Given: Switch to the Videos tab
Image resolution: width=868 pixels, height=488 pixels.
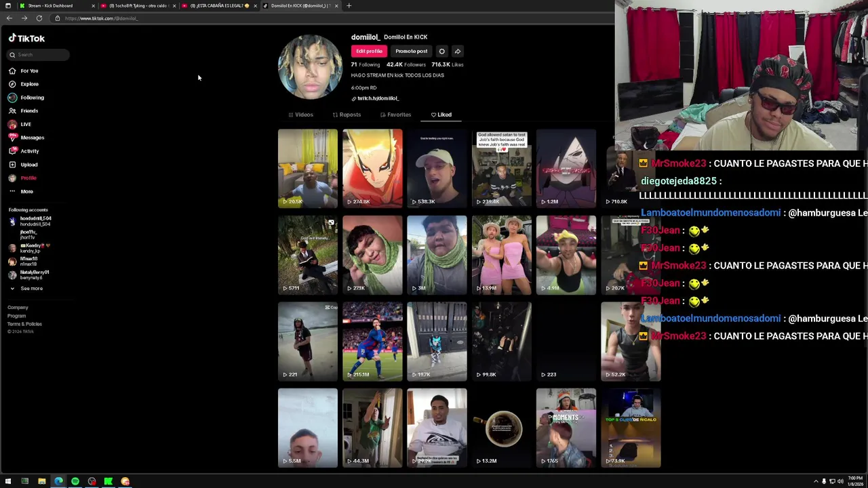Looking at the screenshot, I should tap(300, 115).
